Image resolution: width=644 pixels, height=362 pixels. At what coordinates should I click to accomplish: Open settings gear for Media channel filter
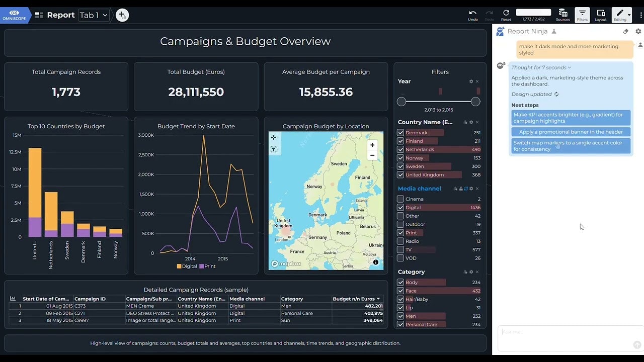coord(471,189)
